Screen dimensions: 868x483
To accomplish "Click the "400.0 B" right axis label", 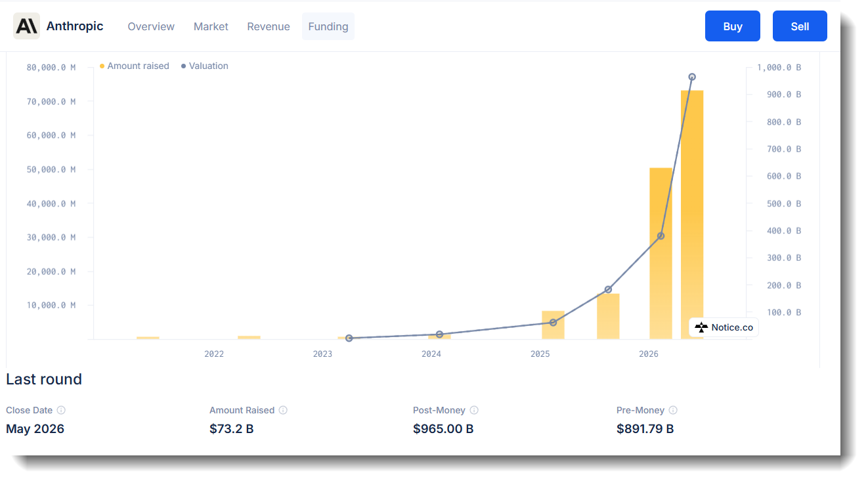I will click(784, 231).
